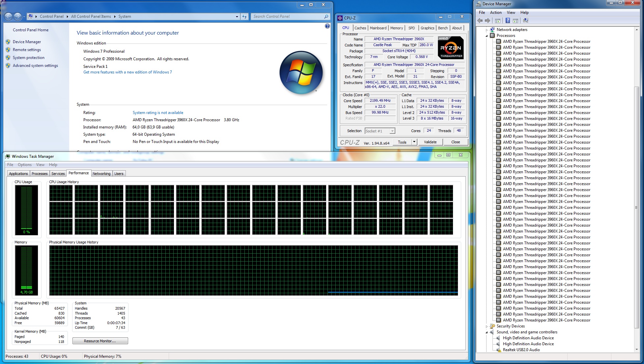The image size is (644, 364).
Task: Open Options menu in Task Manager
Action: click(25, 165)
